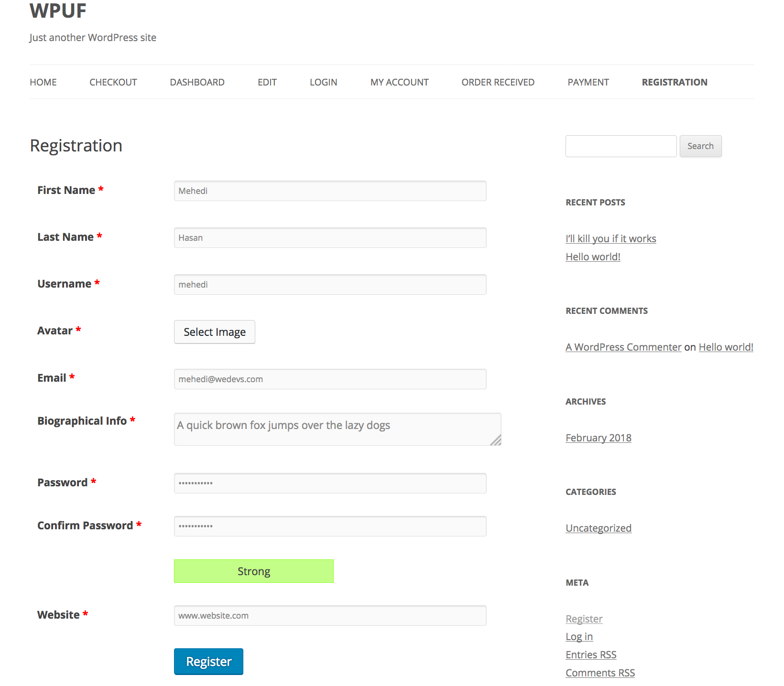Click the META widget heading
The height and width of the screenshot is (686, 784).
[577, 583]
